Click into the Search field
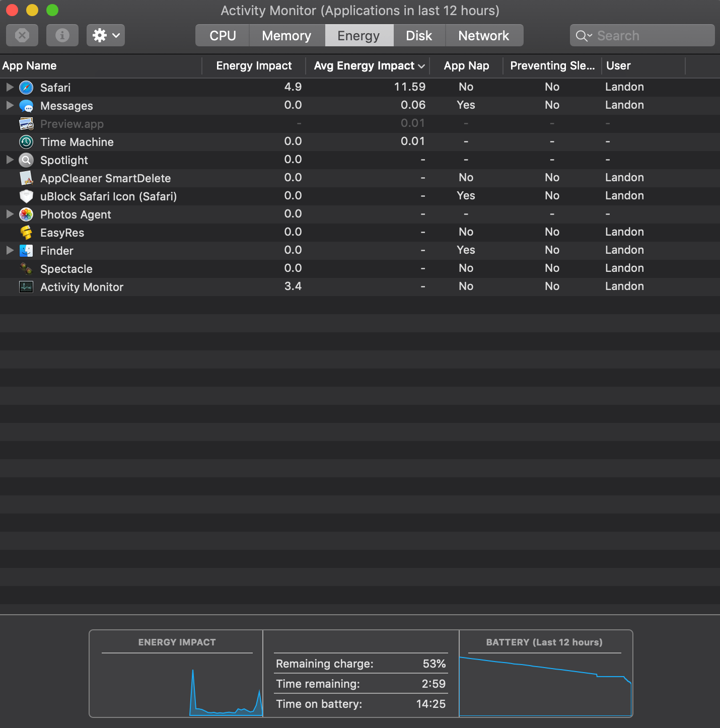Image resolution: width=720 pixels, height=728 pixels. 642,35
